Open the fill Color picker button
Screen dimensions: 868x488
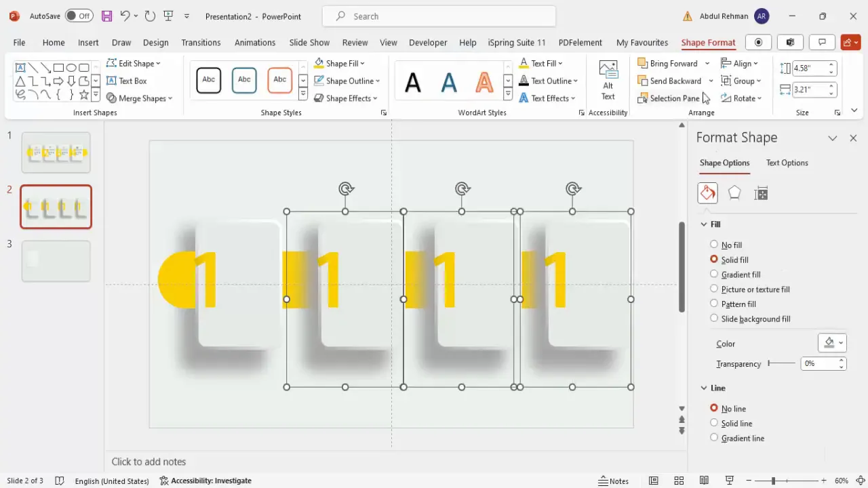tap(832, 343)
